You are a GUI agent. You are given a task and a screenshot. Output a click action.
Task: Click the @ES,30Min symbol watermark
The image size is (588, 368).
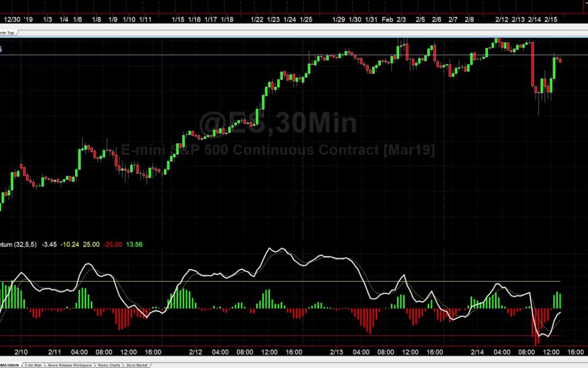click(x=278, y=123)
